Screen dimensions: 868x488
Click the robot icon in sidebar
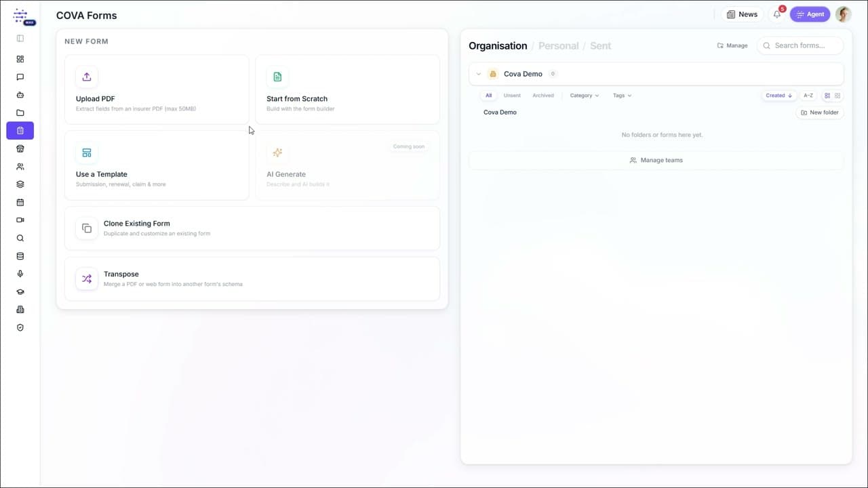[x=20, y=95]
